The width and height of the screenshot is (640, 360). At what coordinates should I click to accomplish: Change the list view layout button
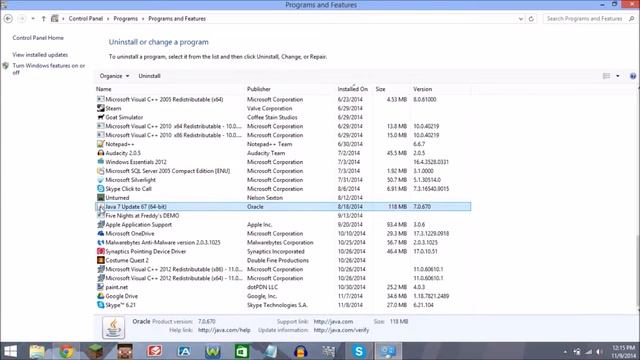coord(607,76)
